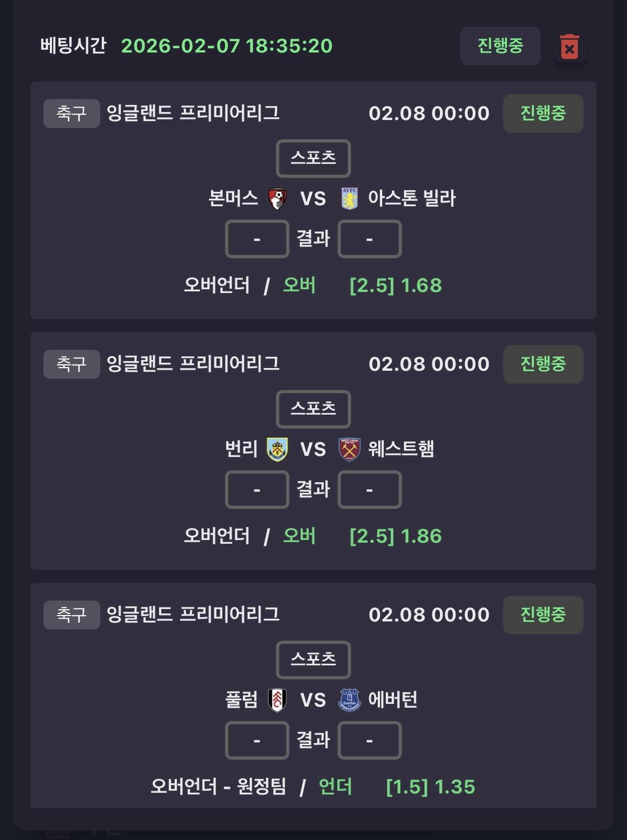This screenshot has width=627, height=840.
Task: Click the Burnley team crest
Action: [x=277, y=449]
